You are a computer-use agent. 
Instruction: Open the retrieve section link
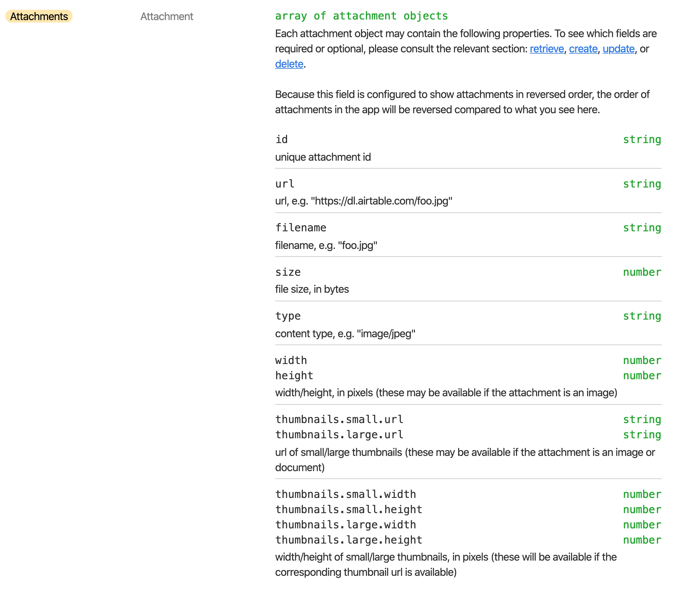[547, 49]
